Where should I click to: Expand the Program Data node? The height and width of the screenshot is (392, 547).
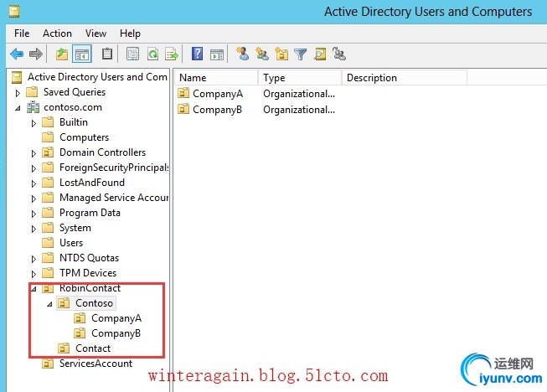[34, 214]
